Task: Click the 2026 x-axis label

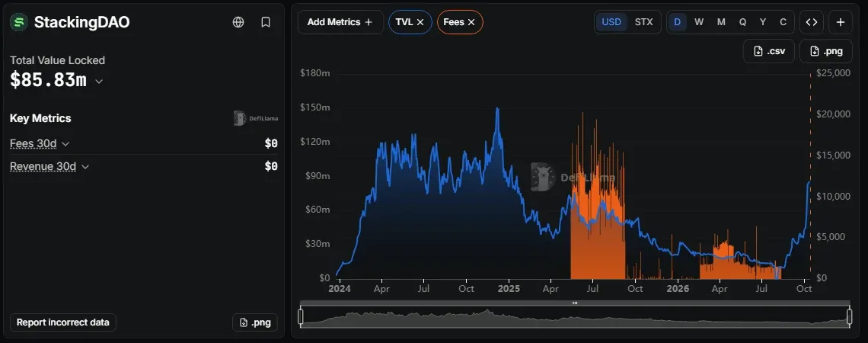Action: click(678, 289)
